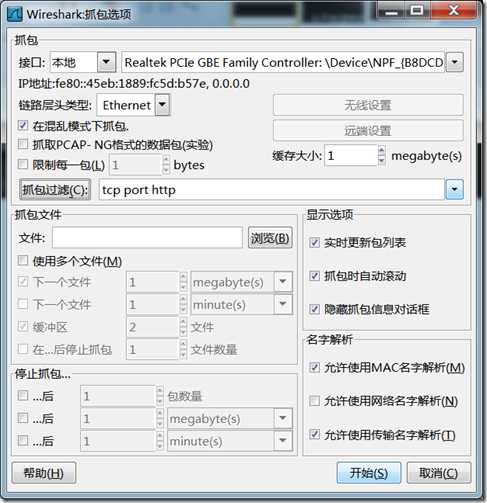487x503 pixels.
Task: Click the 帮助(H) help button
Action: [44, 473]
